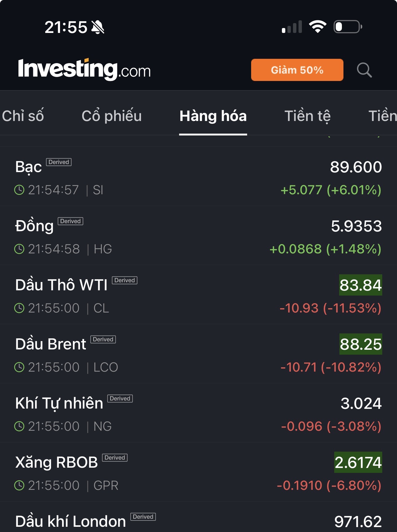The image size is (397, 532).
Task: Tap the 83.84 WTI price
Action: [x=360, y=285]
